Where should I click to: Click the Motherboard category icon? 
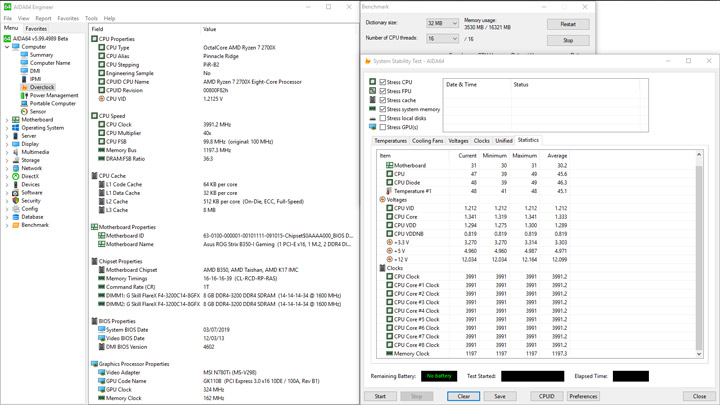point(16,119)
